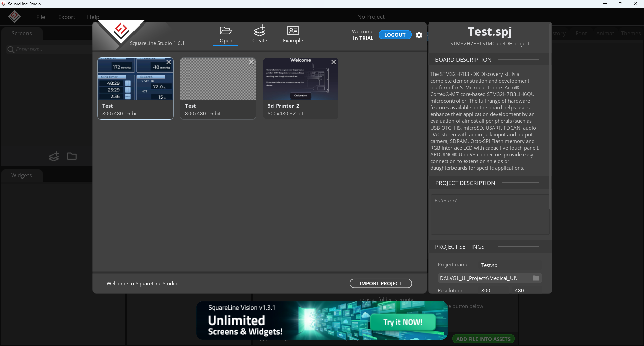Click the PROJECT DESCRIPTION heading

(x=465, y=183)
